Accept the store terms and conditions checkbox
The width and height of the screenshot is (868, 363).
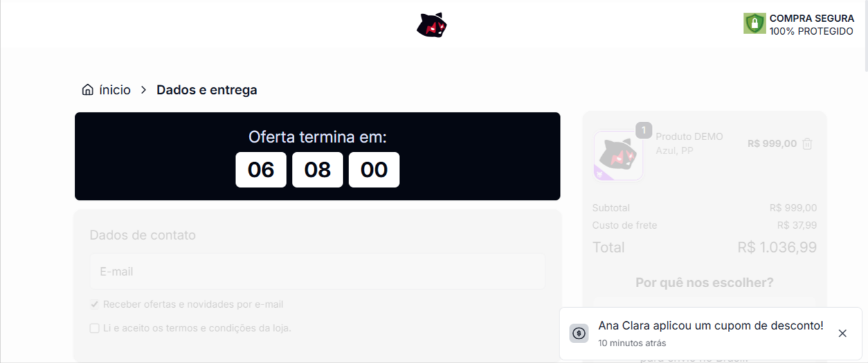click(x=95, y=328)
